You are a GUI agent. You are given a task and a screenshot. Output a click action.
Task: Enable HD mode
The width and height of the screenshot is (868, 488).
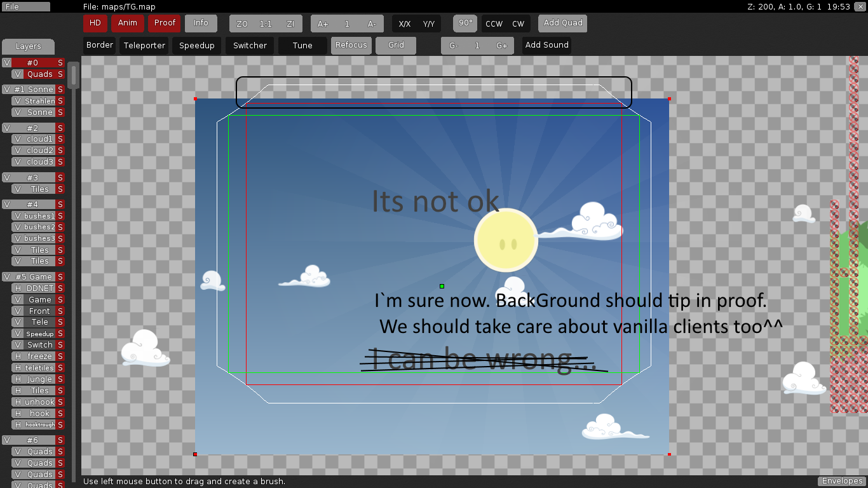(95, 23)
